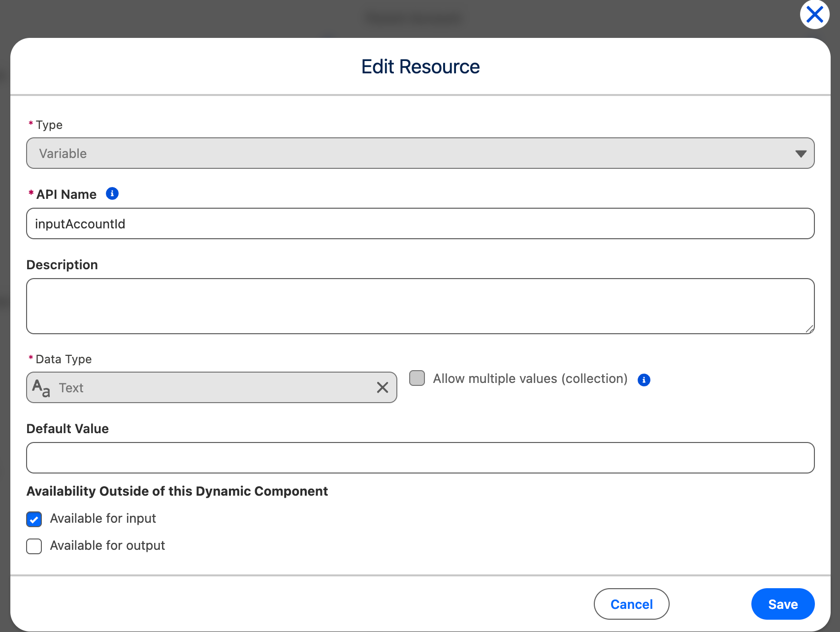Screen dimensions: 840x632
Task: Clear the Text data type selection
Action: 383,387
